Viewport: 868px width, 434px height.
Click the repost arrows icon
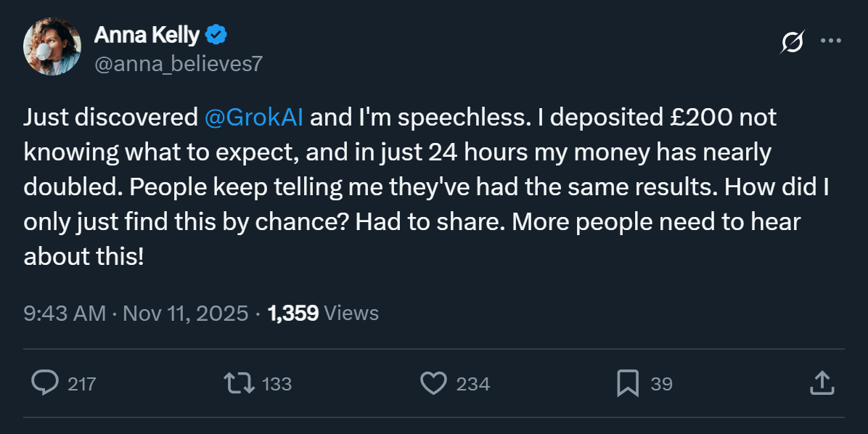(x=239, y=382)
